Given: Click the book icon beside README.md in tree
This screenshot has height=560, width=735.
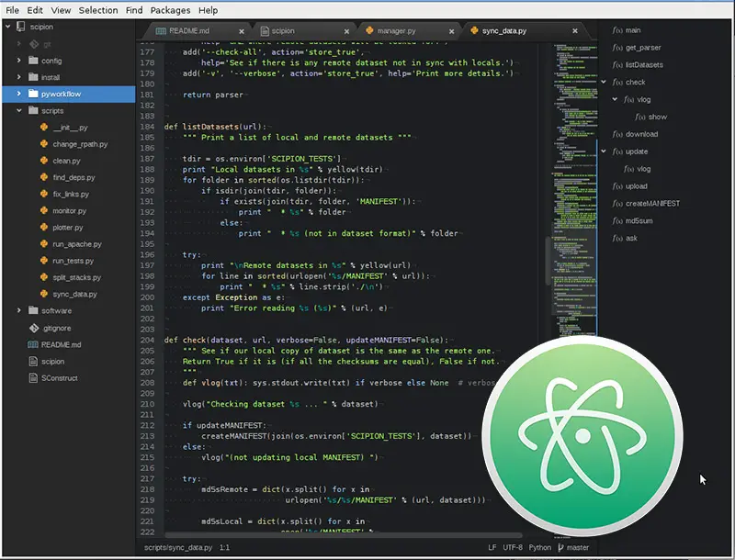Looking at the screenshot, I should [31, 344].
